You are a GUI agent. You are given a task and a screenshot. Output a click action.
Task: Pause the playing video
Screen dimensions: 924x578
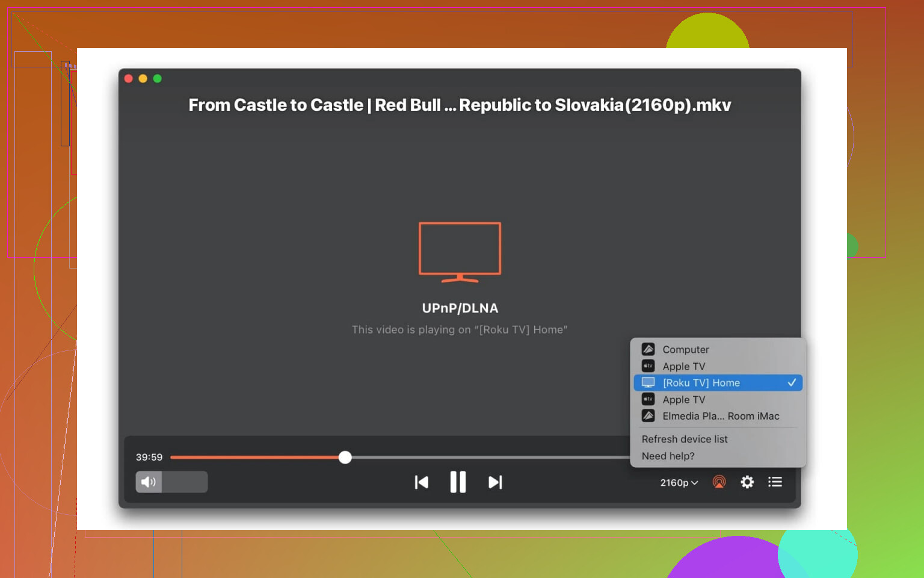pyautogui.click(x=458, y=482)
